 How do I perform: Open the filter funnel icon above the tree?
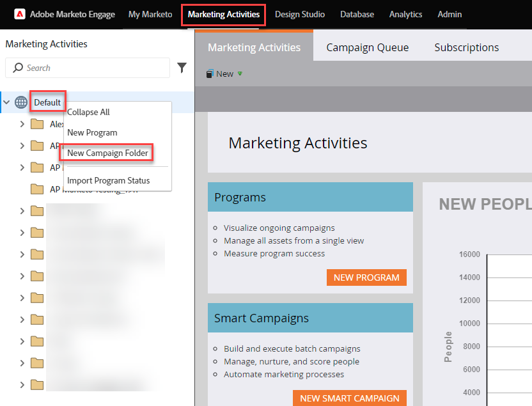tap(182, 67)
